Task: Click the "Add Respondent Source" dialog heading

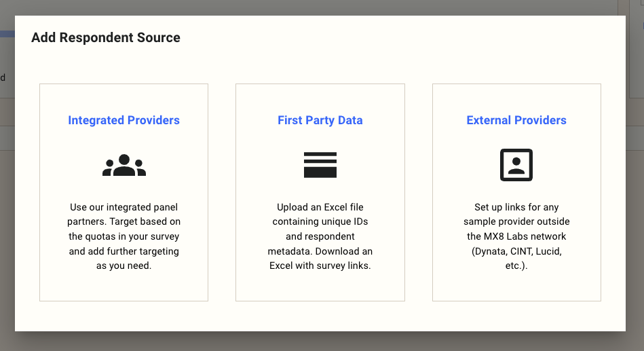Action: click(x=106, y=38)
